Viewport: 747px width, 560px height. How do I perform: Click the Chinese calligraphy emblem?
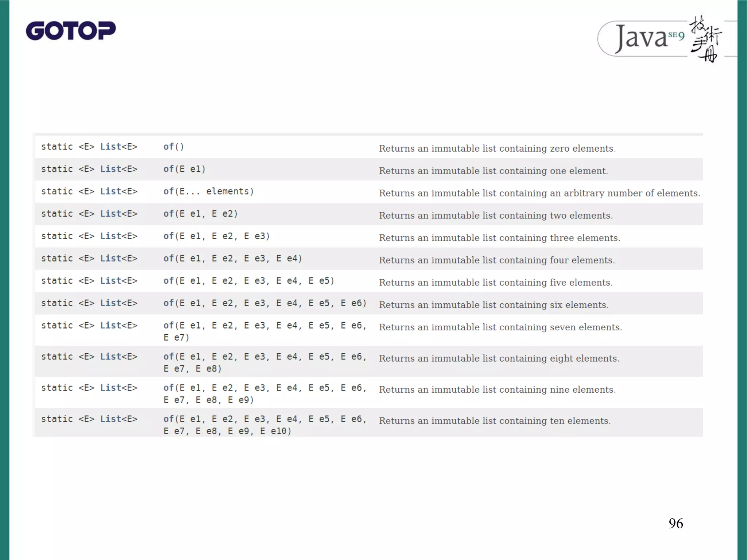[705, 39]
